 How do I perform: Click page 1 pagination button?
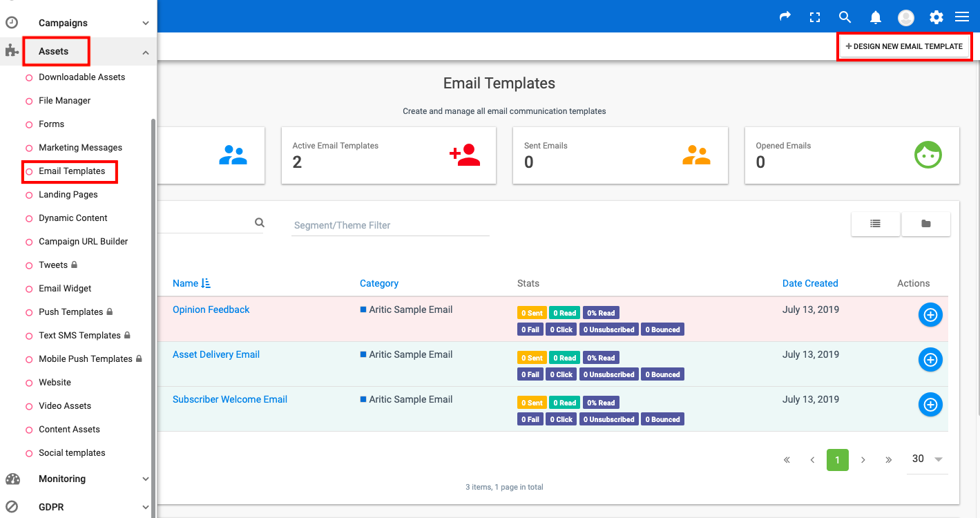pos(837,460)
